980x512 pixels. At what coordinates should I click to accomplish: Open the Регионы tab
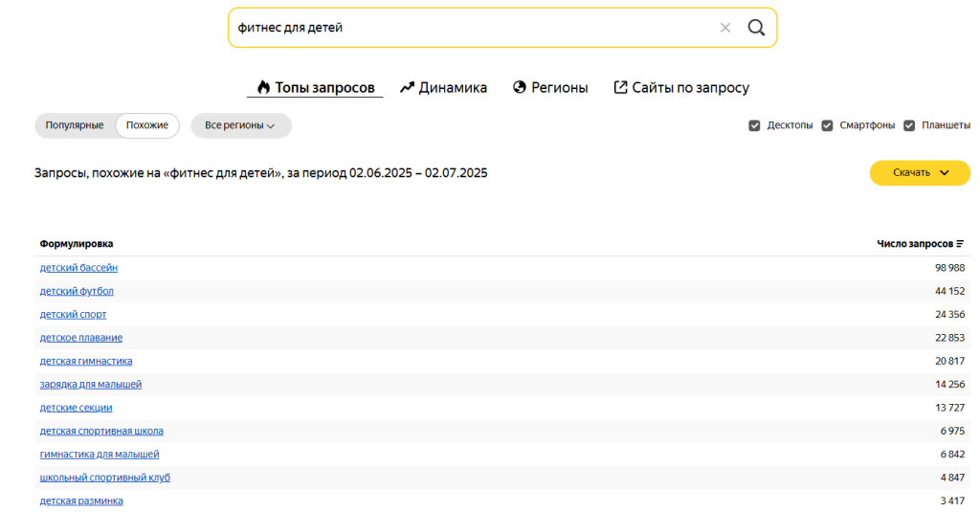point(550,87)
